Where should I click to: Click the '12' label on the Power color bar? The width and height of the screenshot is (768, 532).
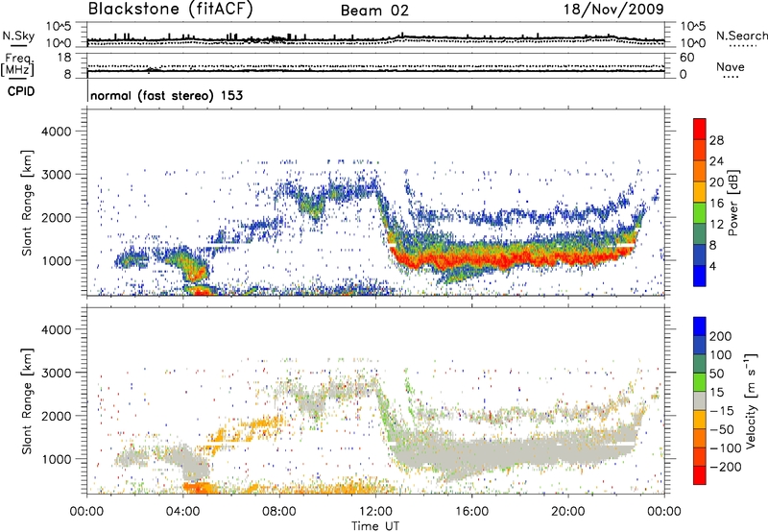pyautogui.click(x=716, y=225)
